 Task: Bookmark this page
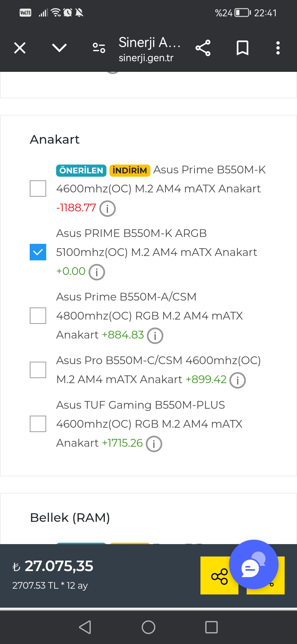coord(242,48)
